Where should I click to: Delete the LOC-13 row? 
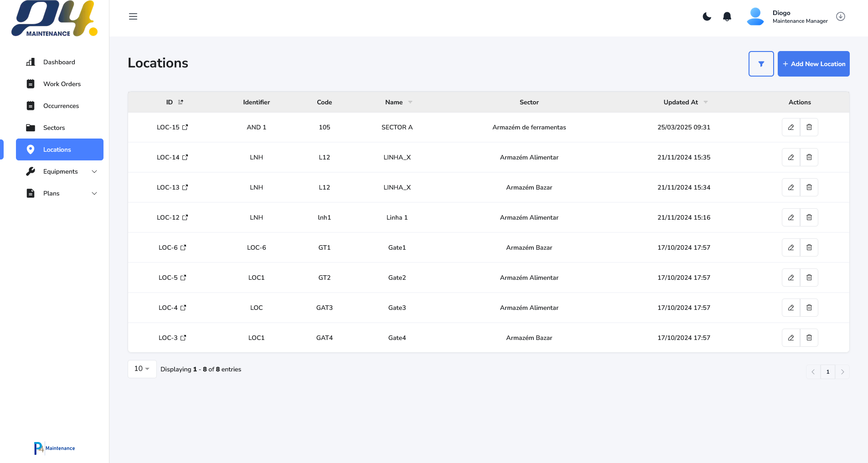(x=809, y=187)
